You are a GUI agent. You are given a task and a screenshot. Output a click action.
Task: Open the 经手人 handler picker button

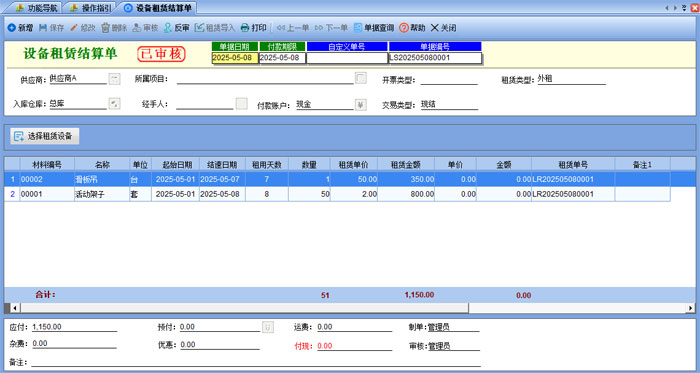pos(242,104)
